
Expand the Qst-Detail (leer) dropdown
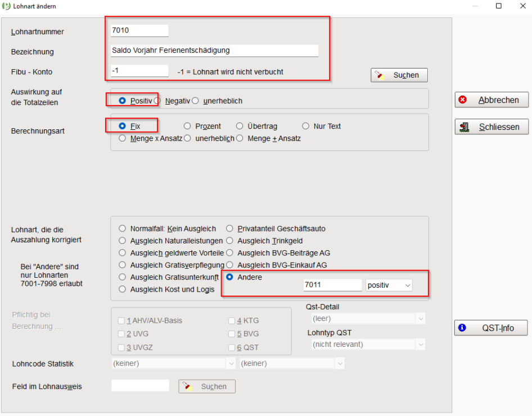pyautogui.click(x=368, y=318)
